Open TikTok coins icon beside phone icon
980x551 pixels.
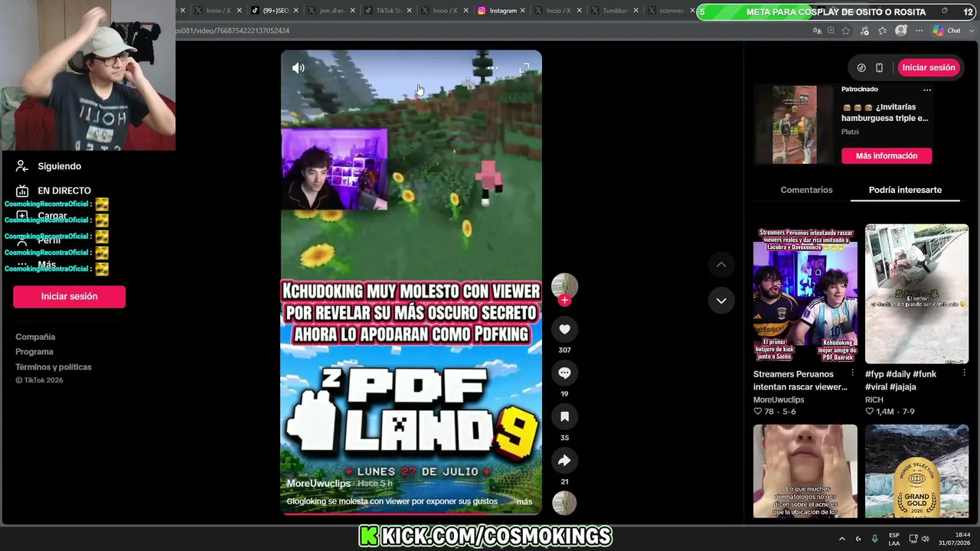[861, 67]
